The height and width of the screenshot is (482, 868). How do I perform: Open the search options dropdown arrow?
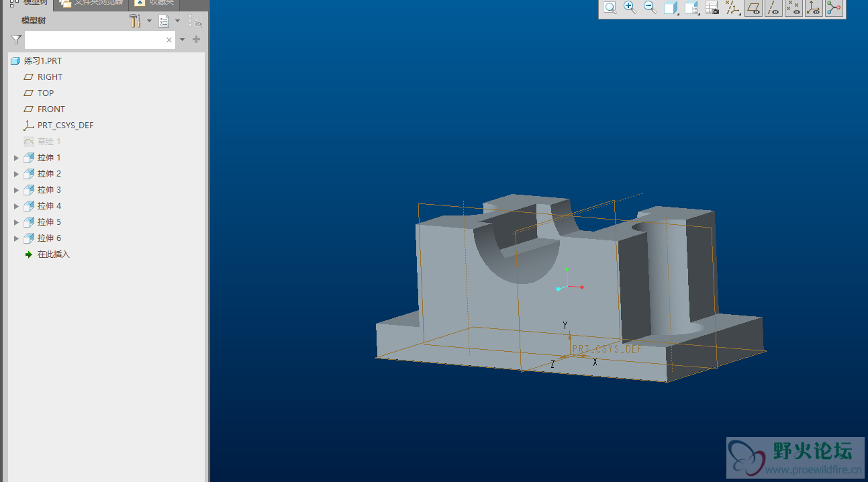pos(182,40)
